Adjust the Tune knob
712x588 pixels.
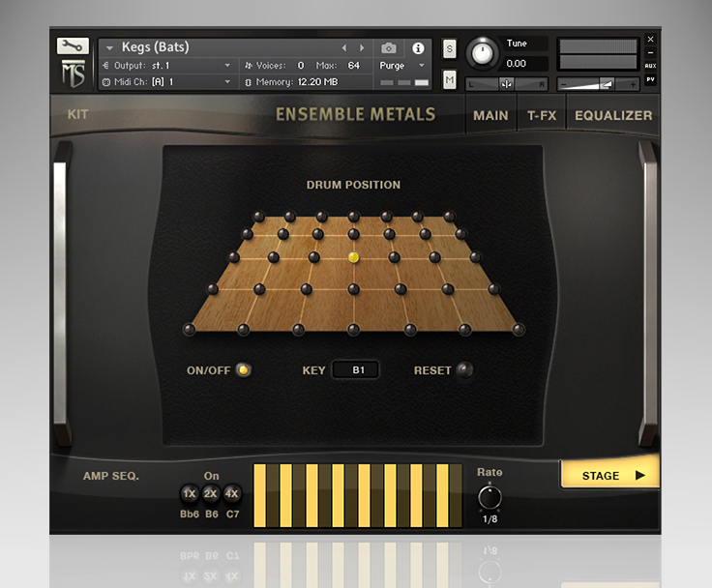click(x=482, y=53)
